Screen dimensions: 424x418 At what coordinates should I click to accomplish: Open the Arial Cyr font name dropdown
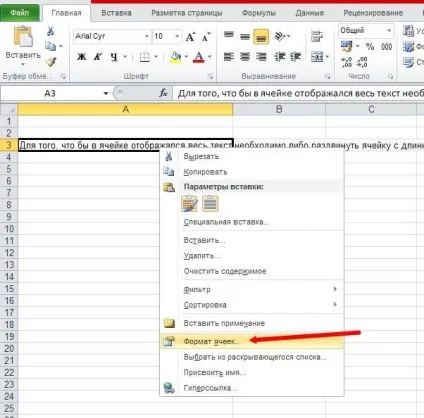(146, 36)
